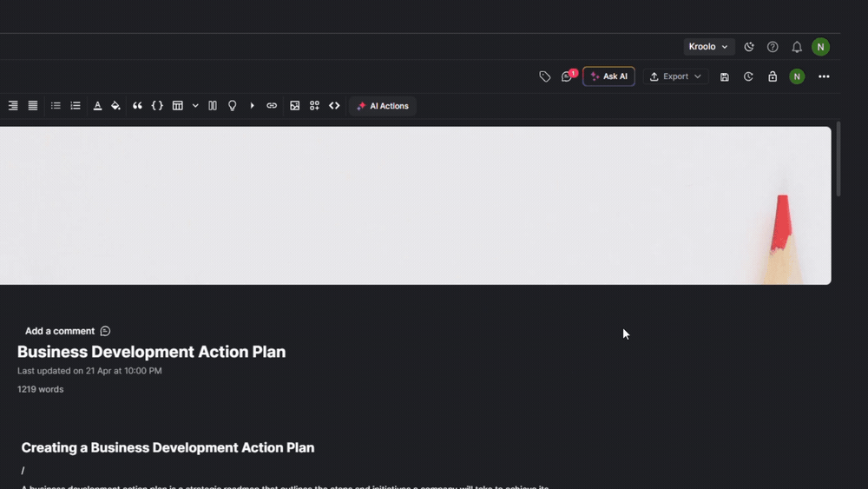Save the document with the floppy disk icon
This screenshot has height=489, width=868.
pyautogui.click(x=725, y=77)
